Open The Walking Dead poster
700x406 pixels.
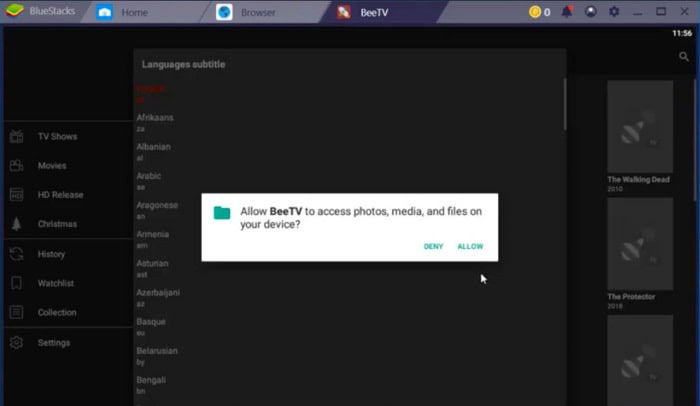tap(640, 126)
